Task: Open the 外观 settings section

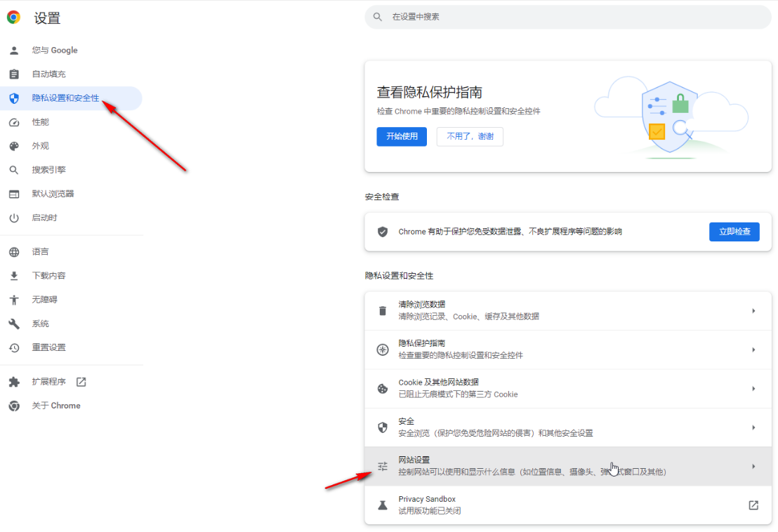Action: tap(40, 146)
